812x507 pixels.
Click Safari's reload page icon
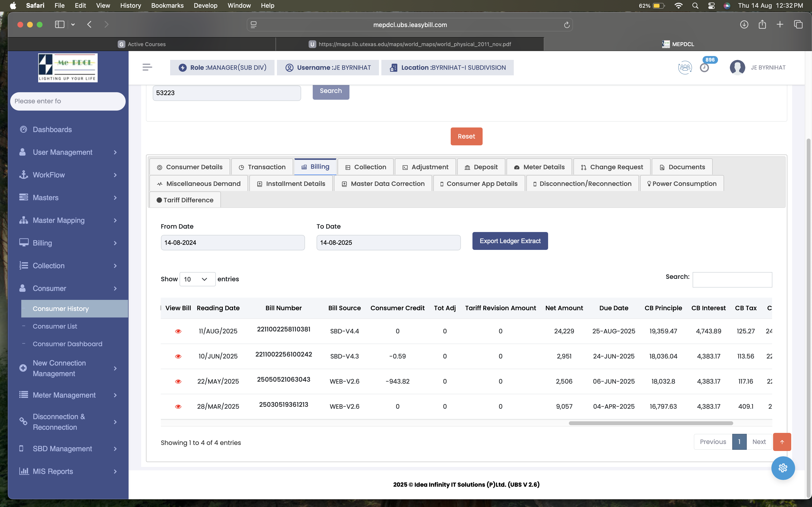[x=567, y=25]
